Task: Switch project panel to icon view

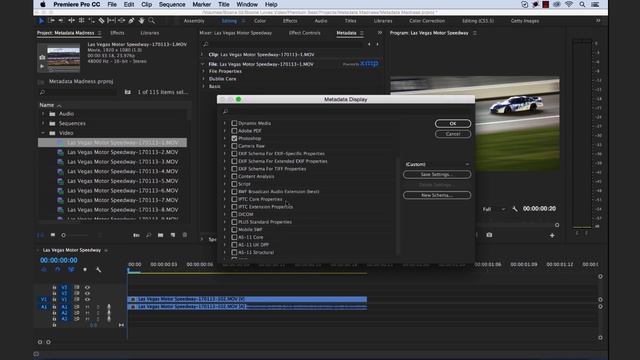Action: point(53,235)
